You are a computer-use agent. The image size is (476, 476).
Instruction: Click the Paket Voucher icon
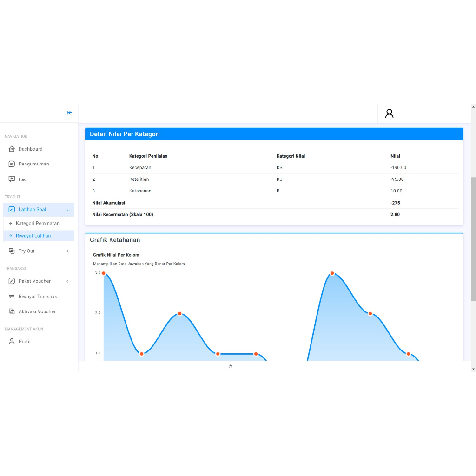point(12,281)
